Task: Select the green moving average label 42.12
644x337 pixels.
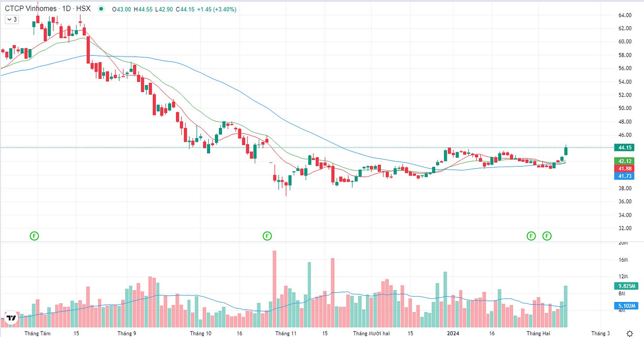Action: [x=624, y=161]
